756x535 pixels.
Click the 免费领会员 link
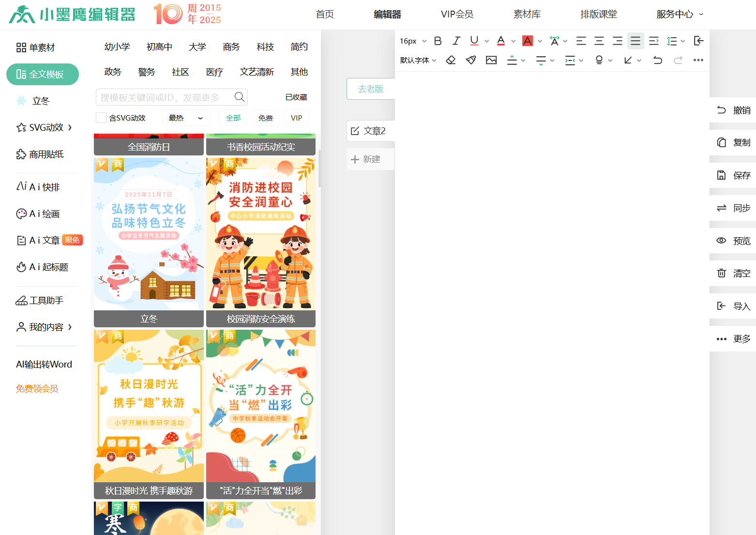tap(37, 388)
